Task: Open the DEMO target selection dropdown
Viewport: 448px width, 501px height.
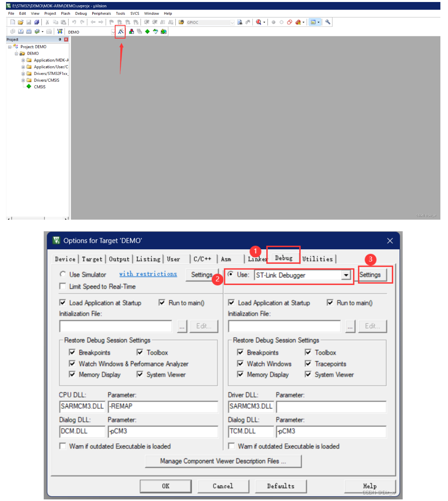Action: (x=113, y=32)
